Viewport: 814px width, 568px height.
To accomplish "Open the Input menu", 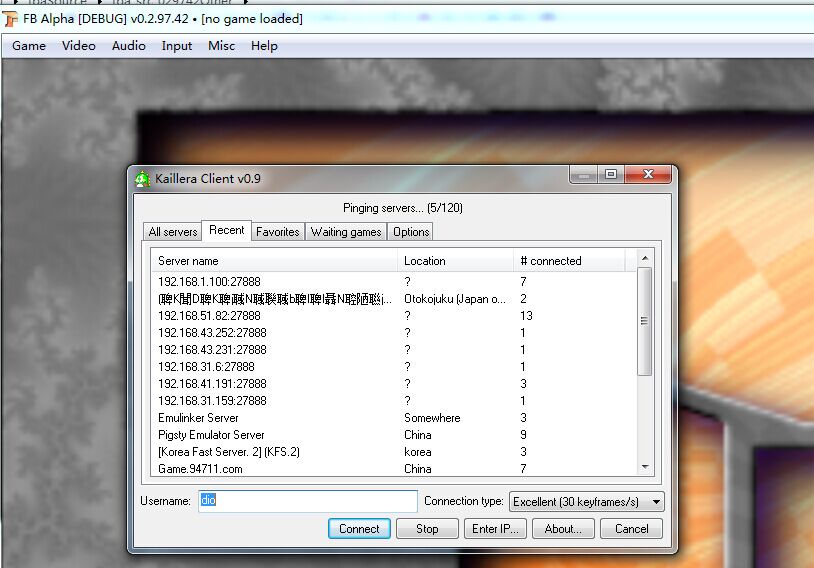I will (177, 46).
